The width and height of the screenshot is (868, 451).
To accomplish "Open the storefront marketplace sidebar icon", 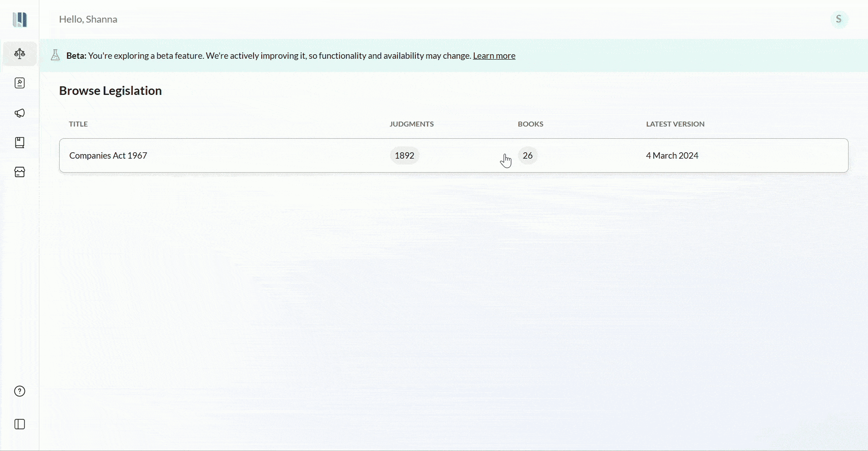I will (x=20, y=172).
